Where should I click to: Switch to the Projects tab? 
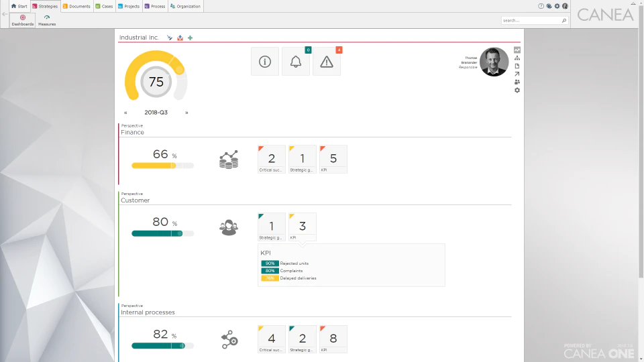click(x=129, y=6)
